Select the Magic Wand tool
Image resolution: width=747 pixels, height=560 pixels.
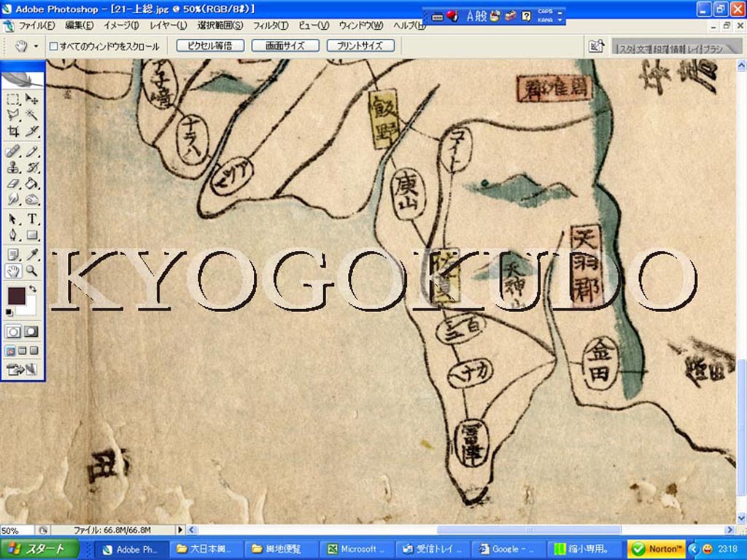tap(31, 114)
